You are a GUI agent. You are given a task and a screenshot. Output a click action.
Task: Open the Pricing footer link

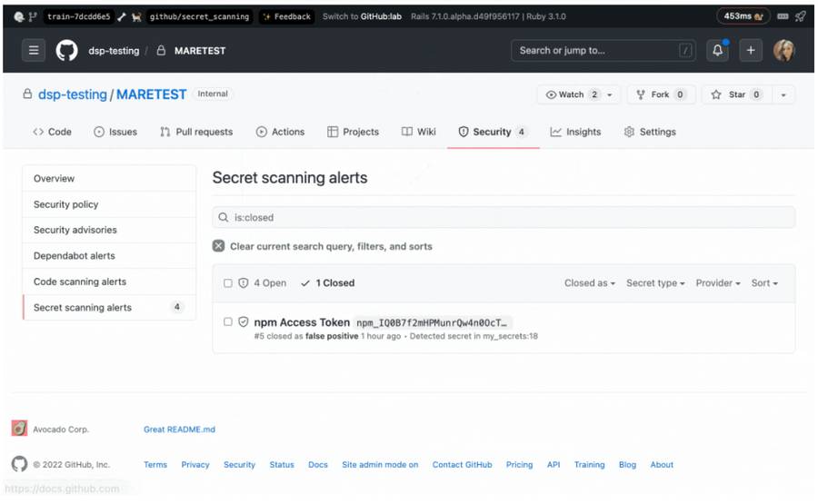coord(519,464)
